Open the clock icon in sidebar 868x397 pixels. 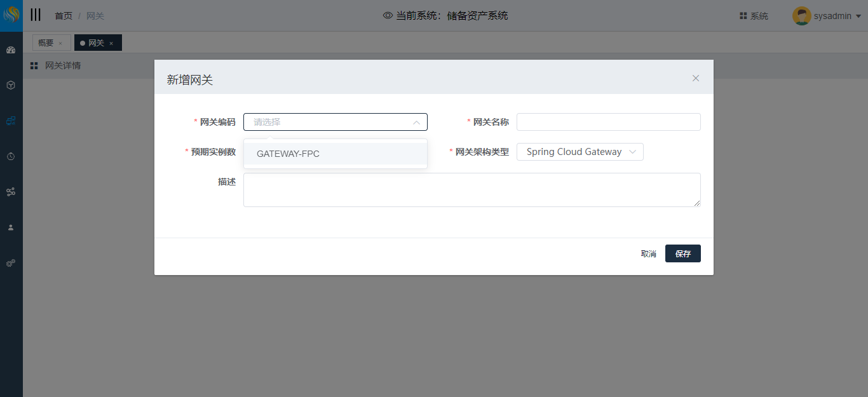(11, 156)
